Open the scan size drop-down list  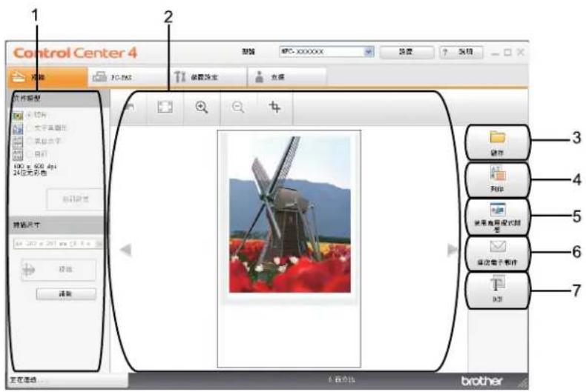pos(58,244)
